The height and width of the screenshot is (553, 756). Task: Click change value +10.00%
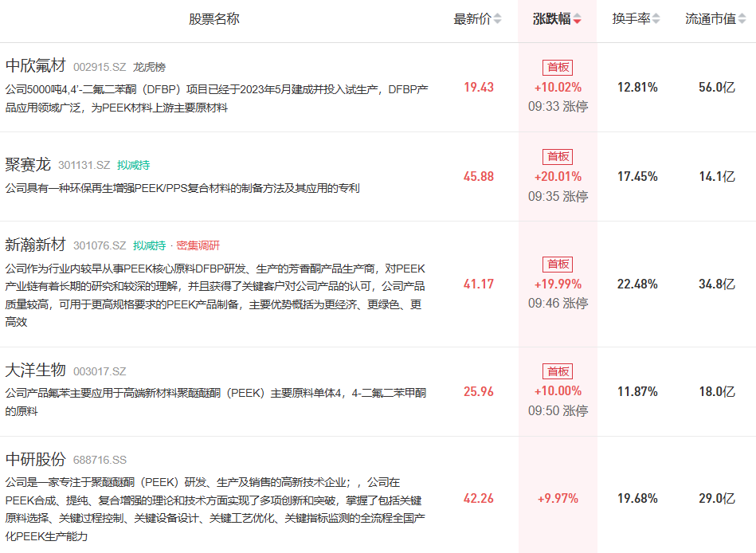(558, 391)
